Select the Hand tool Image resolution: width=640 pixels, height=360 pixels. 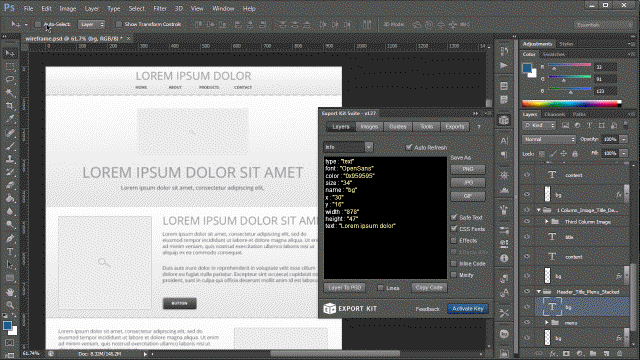pos(10,292)
